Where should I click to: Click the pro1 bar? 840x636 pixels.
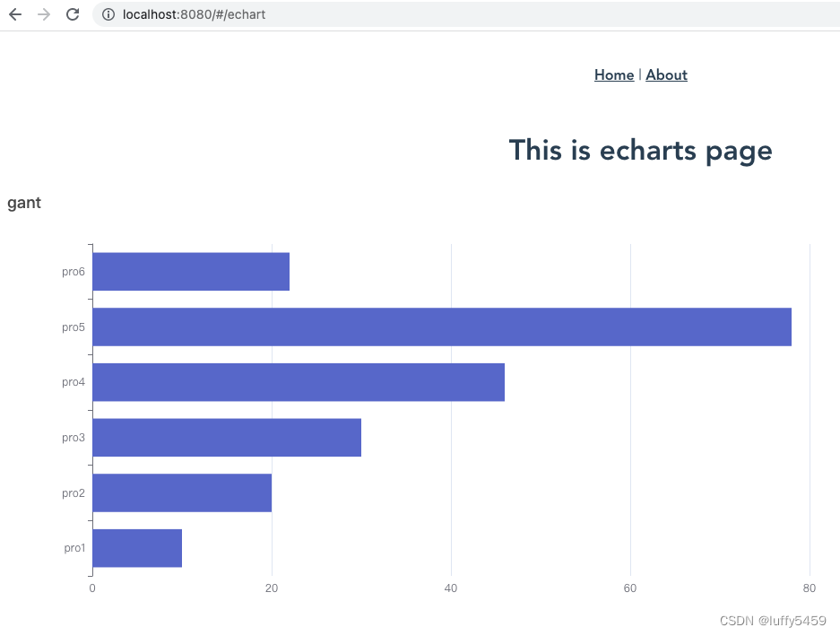pos(137,548)
